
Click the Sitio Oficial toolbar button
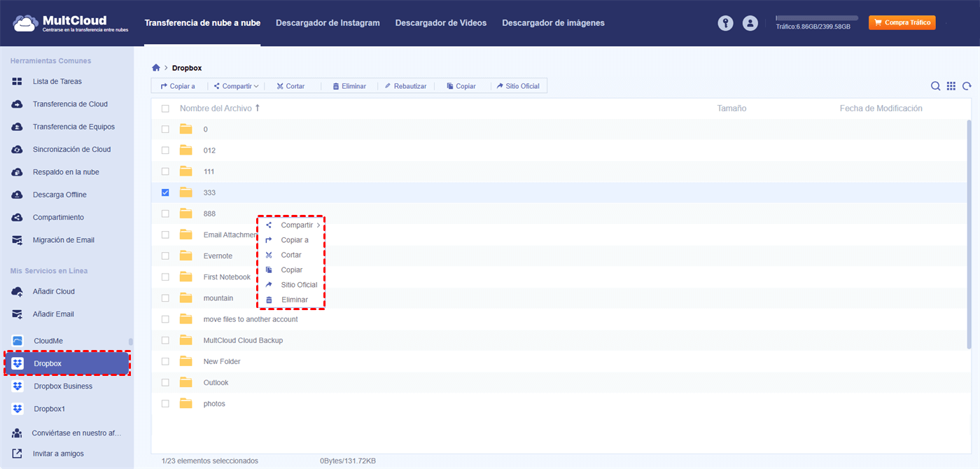pos(518,86)
